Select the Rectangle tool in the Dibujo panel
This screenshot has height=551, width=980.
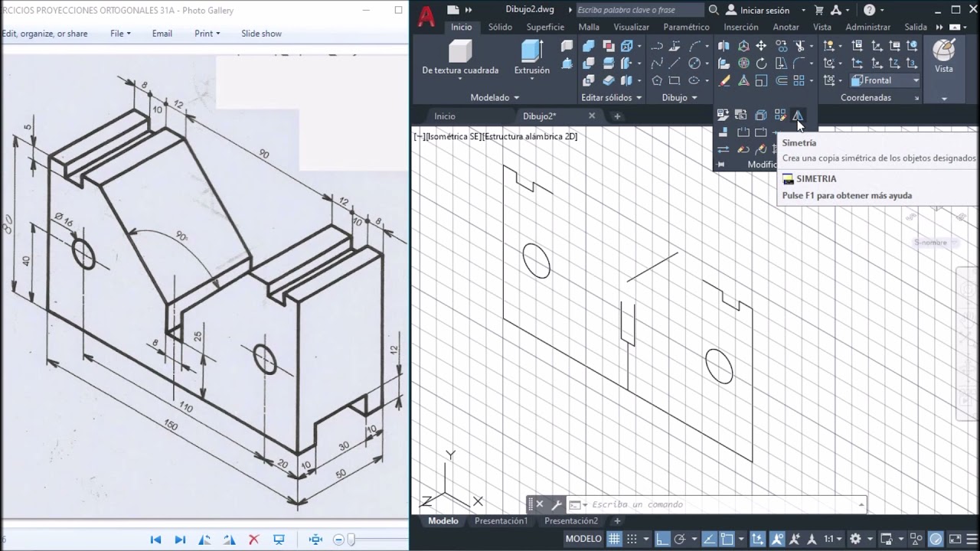pyautogui.click(x=675, y=80)
